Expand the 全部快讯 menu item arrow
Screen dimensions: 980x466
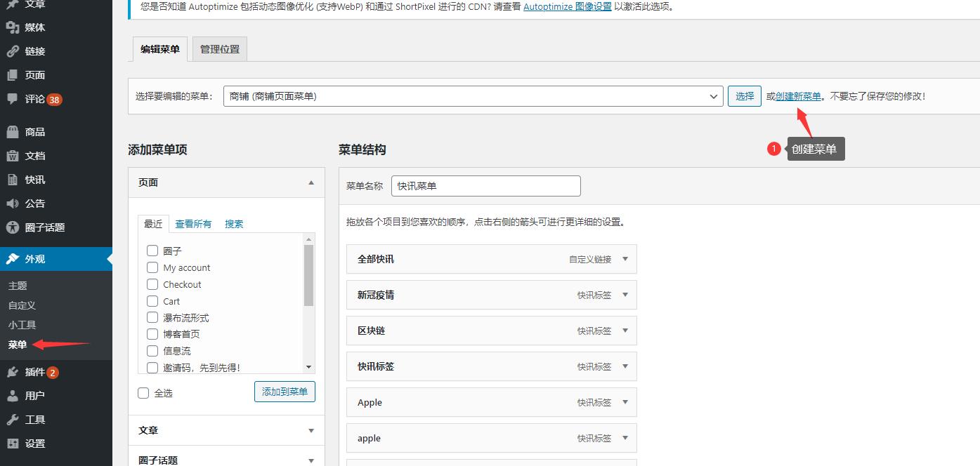pyautogui.click(x=625, y=259)
